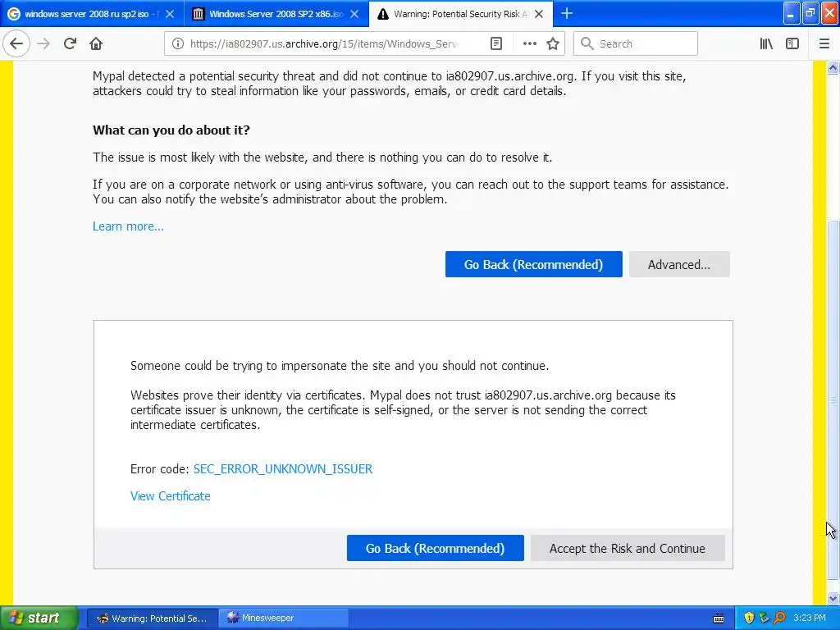Click the scrollbar up arrow

click(x=833, y=67)
